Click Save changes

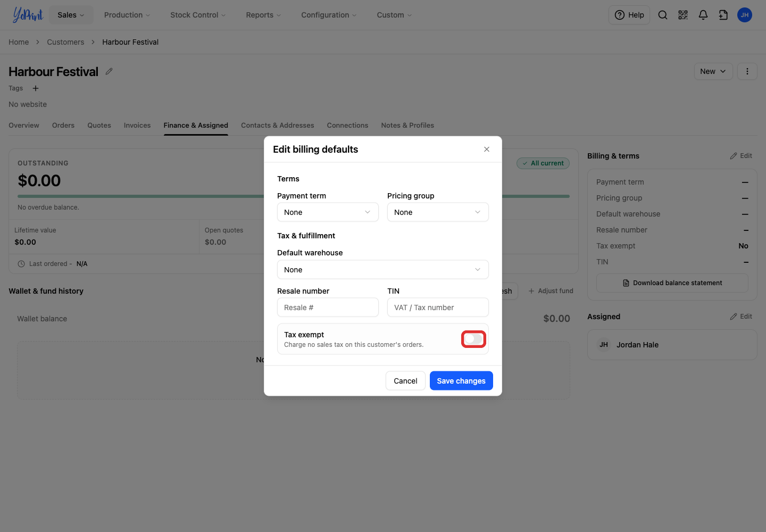[x=461, y=381]
